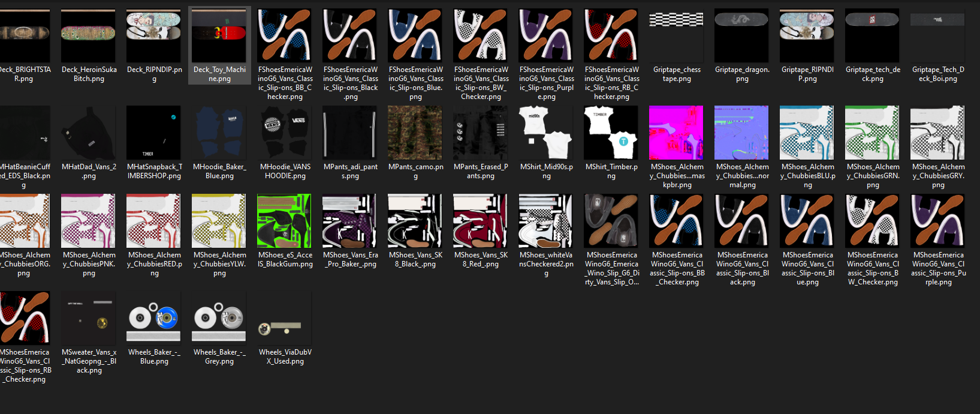Select MShoes_Alchemy_Chubbies normal map thumbnail

point(742,133)
